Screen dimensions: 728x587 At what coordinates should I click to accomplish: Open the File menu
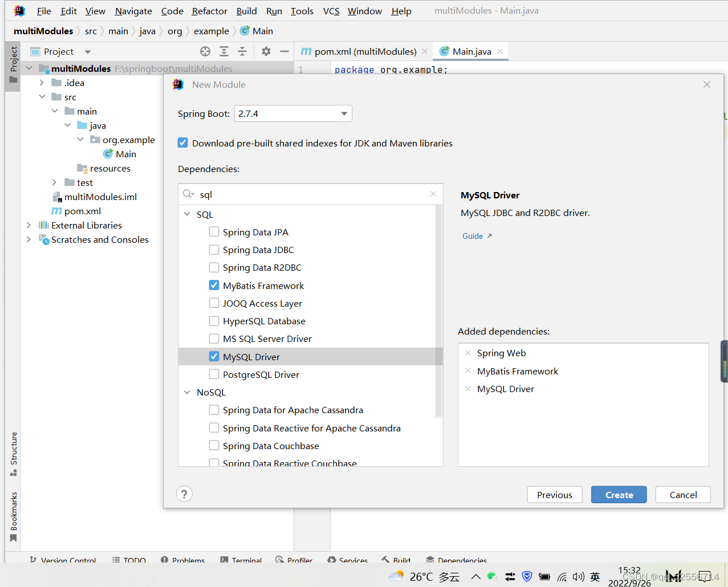(44, 11)
